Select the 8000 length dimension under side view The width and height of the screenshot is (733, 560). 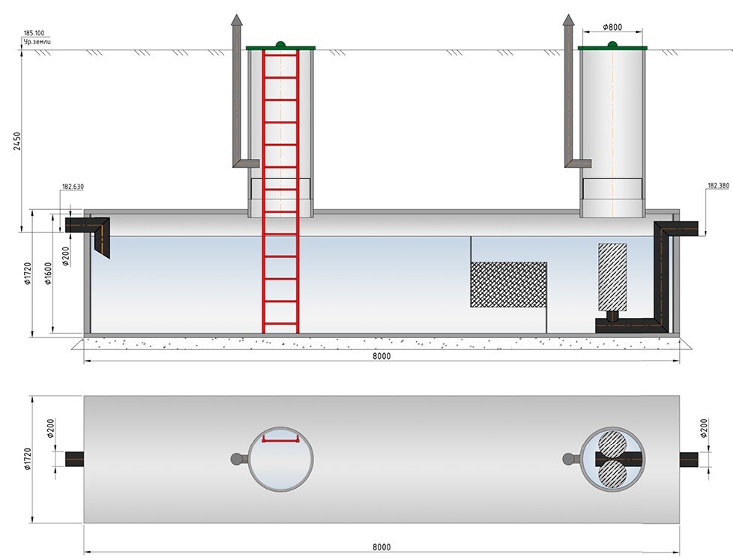[x=381, y=356]
